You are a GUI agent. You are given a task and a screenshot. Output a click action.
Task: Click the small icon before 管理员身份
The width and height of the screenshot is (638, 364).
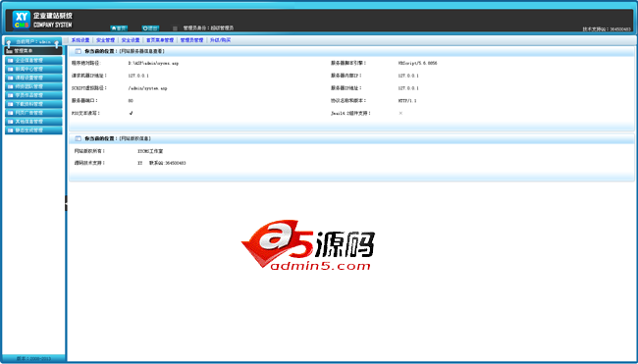[175, 28]
